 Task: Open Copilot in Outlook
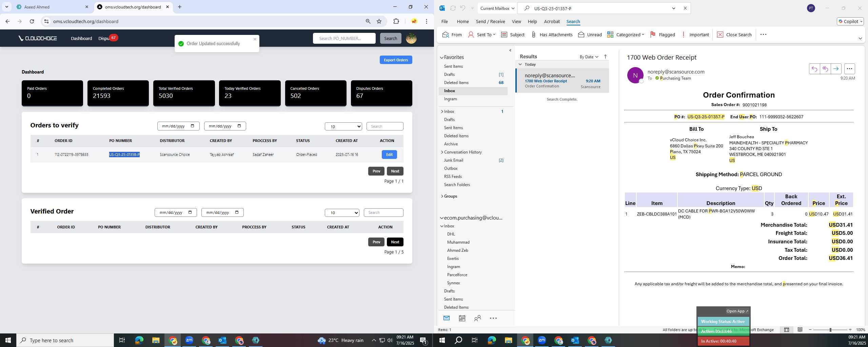[x=850, y=21]
